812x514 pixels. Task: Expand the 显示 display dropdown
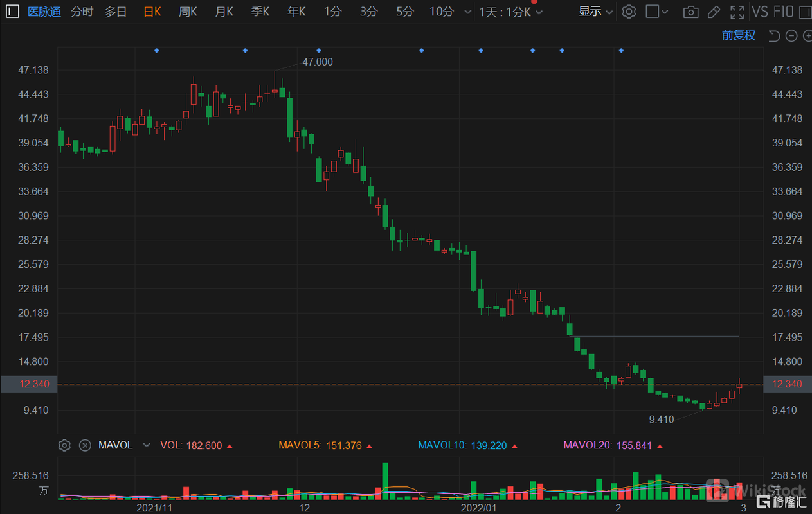coord(595,12)
